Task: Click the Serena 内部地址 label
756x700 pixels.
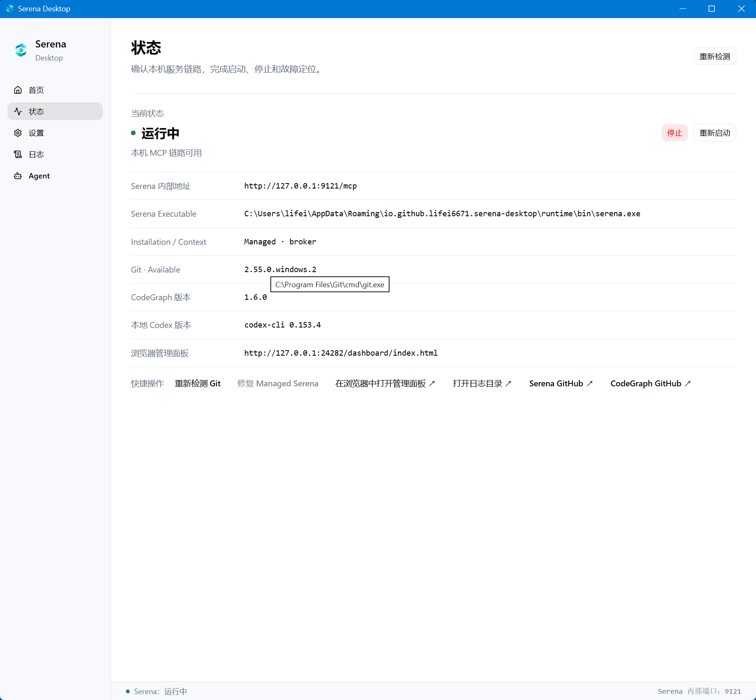Action: coord(161,186)
